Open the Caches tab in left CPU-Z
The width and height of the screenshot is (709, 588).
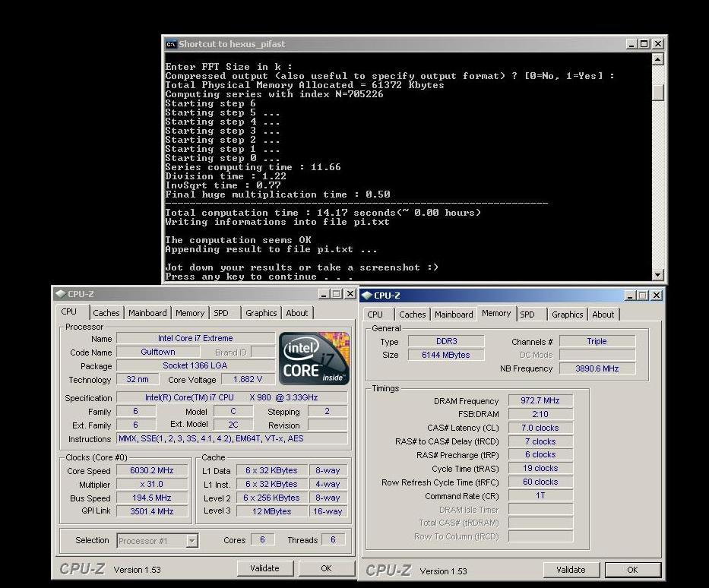point(106,313)
